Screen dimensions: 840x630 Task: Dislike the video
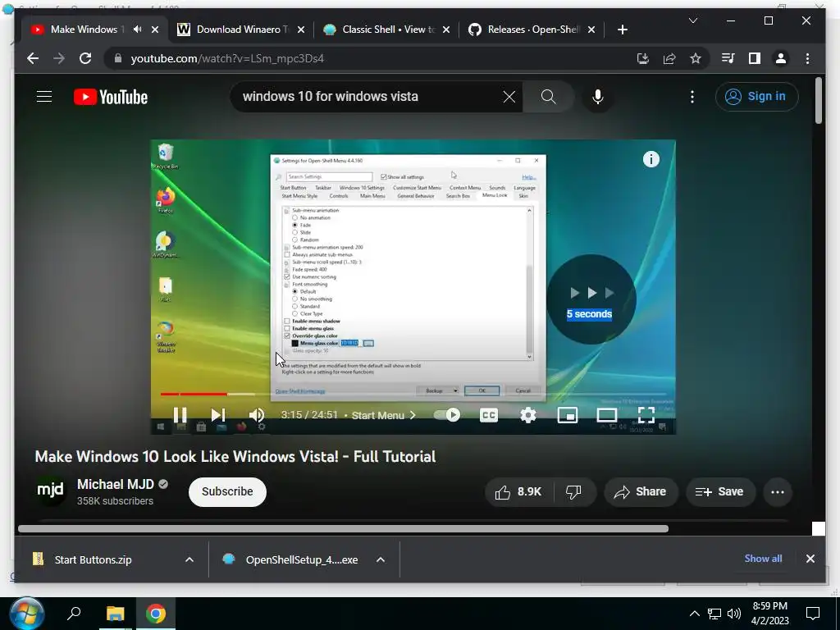click(573, 492)
